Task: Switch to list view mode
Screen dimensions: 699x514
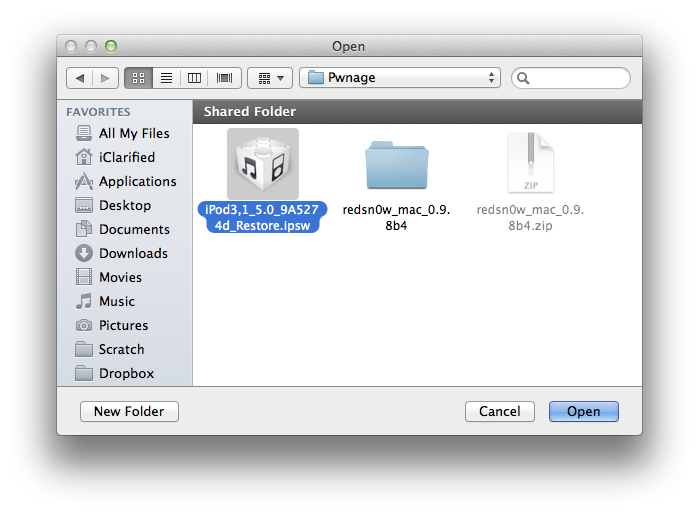Action: (x=167, y=77)
